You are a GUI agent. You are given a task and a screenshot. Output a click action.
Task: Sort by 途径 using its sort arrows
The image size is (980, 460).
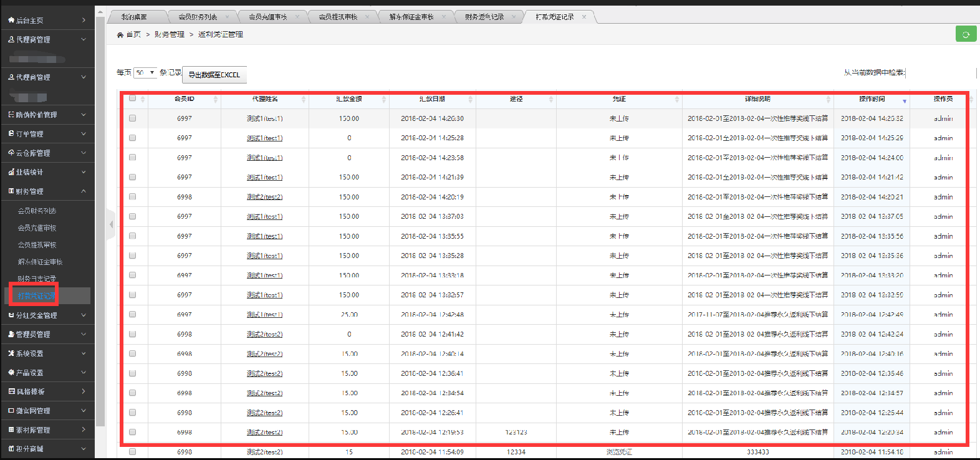(x=551, y=99)
